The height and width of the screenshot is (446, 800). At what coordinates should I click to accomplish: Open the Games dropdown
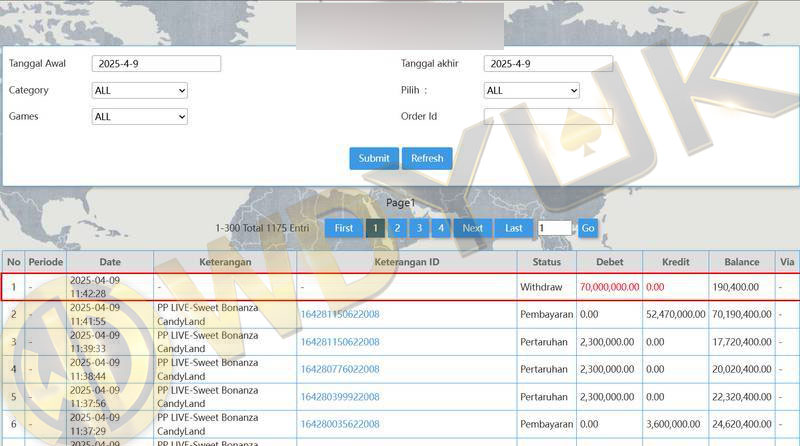(139, 116)
